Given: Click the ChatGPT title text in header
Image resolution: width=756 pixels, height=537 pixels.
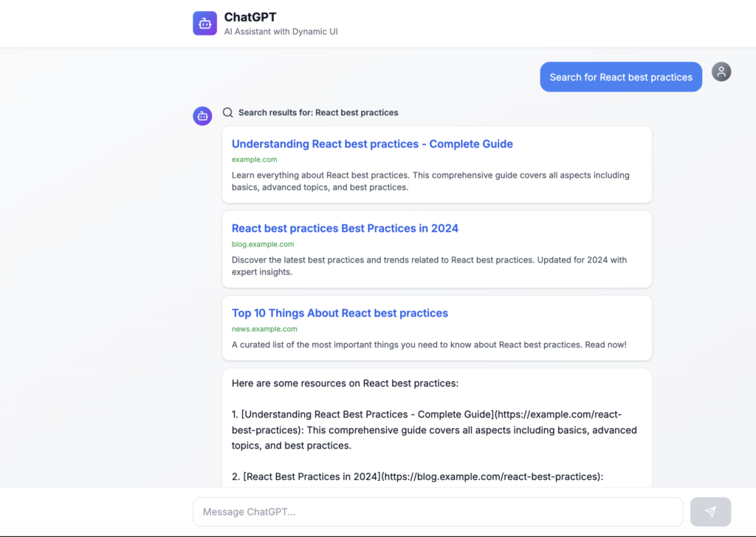Looking at the screenshot, I should [x=250, y=17].
